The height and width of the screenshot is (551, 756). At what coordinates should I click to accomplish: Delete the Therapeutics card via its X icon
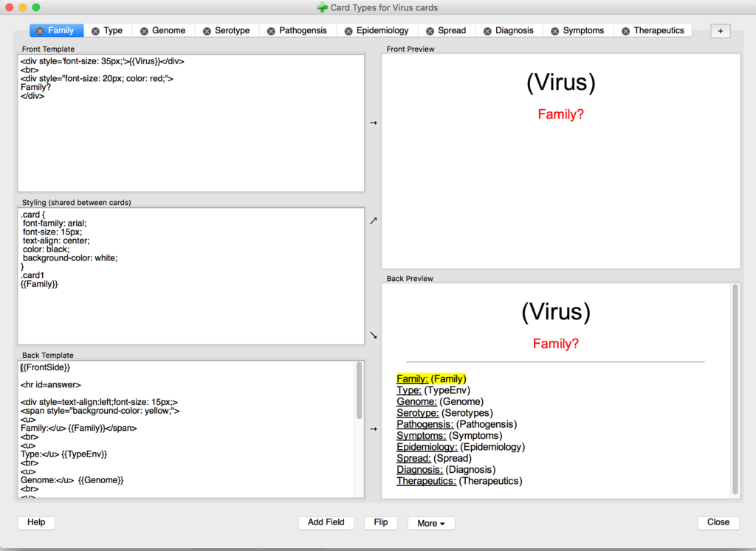pyautogui.click(x=626, y=31)
